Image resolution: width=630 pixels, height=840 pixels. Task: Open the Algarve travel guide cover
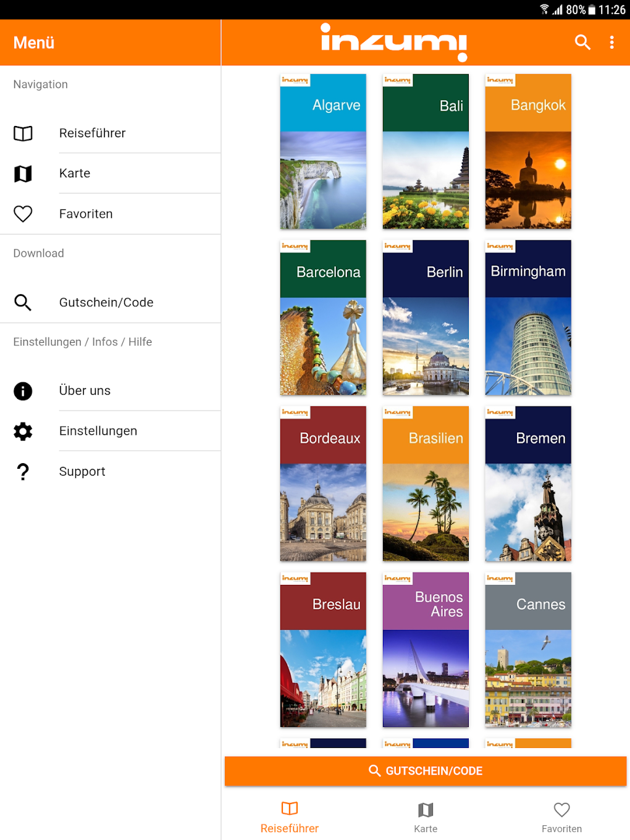pos(323,151)
